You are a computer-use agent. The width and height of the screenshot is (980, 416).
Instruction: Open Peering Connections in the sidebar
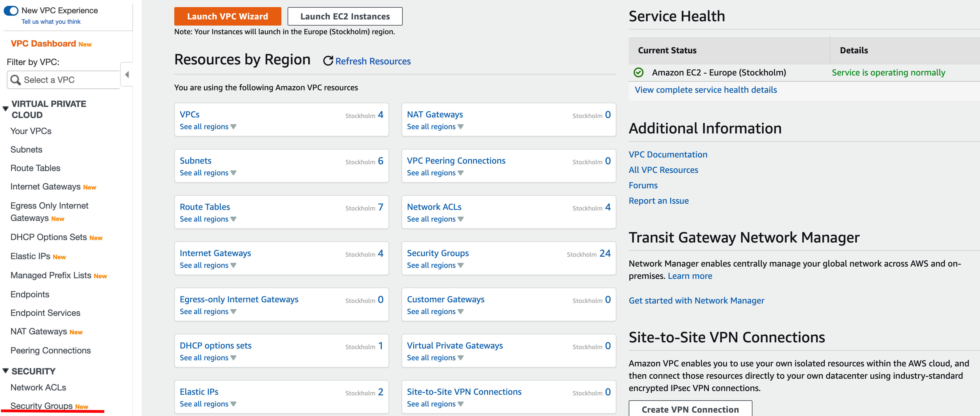click(50, 351)
